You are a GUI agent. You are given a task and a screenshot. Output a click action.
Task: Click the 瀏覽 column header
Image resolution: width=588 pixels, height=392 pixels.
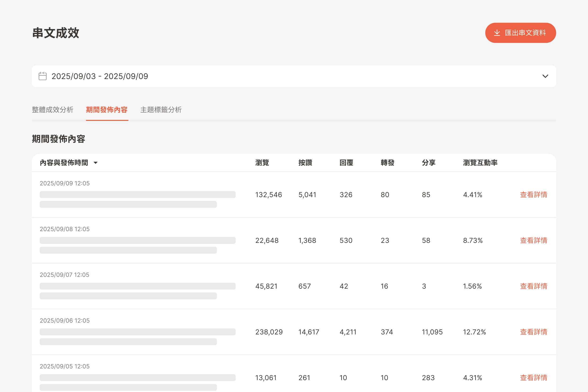click(262, 163)
